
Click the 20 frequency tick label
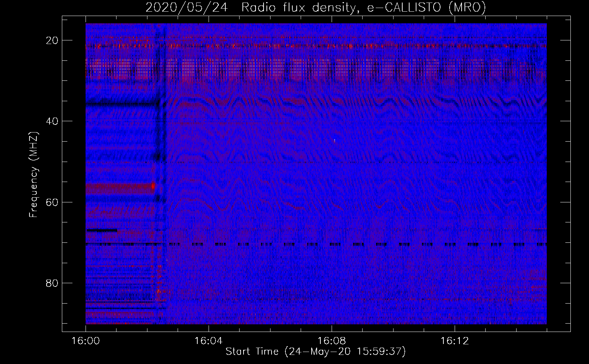[x=52, y=40]
